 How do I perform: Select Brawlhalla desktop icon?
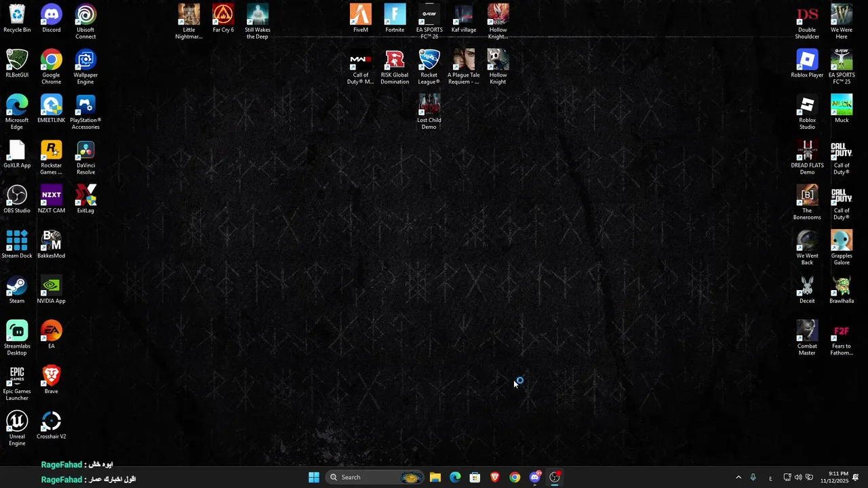(842, 290)
